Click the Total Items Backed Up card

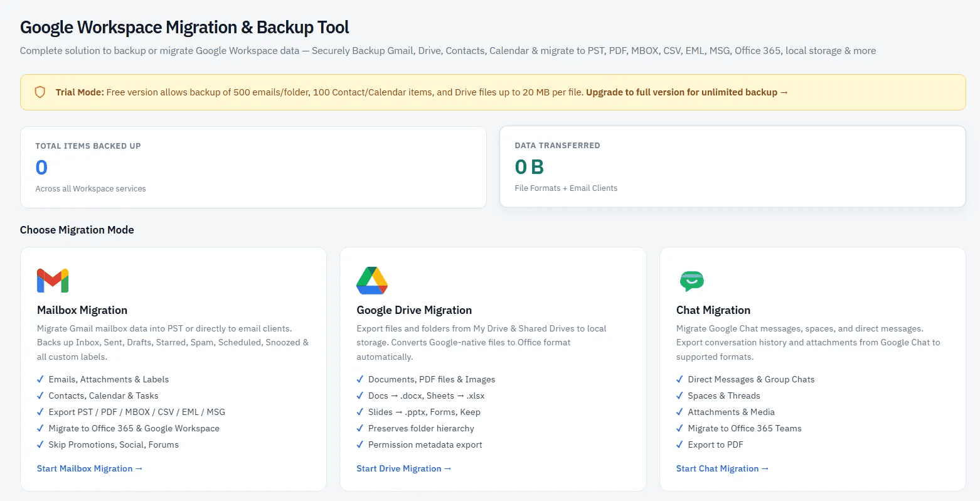tap(253, 167)
